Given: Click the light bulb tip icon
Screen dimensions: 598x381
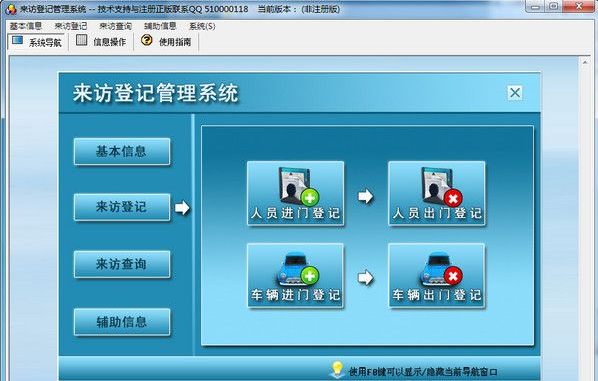Looking at the screenshot, I should [337, 370].
